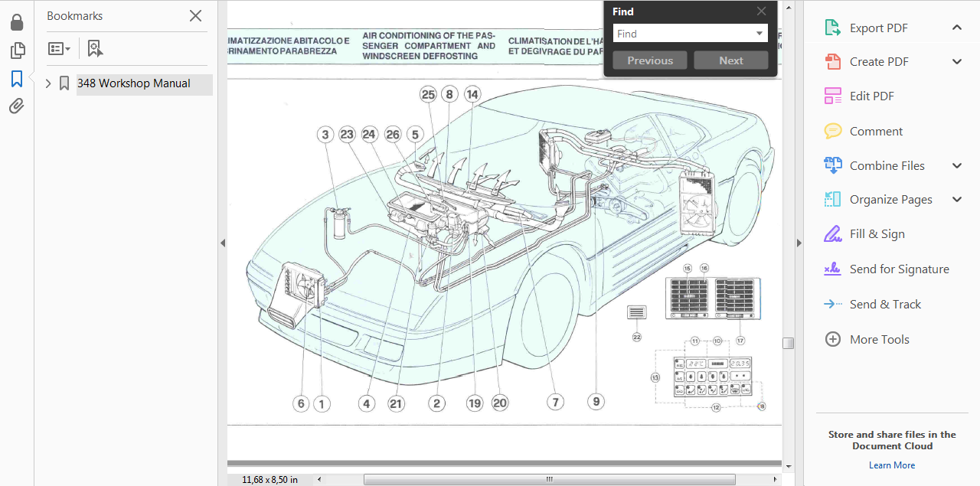Select the Bookmarks panel icon
Image resolution: width=980 pixels, height=486 pixels.
(x=17, y=79)
